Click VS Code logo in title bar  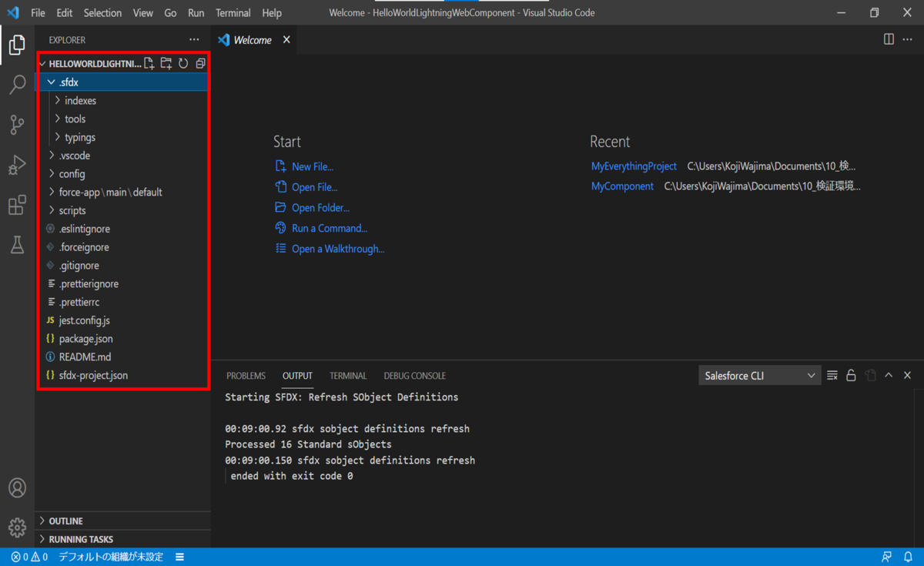13,12
